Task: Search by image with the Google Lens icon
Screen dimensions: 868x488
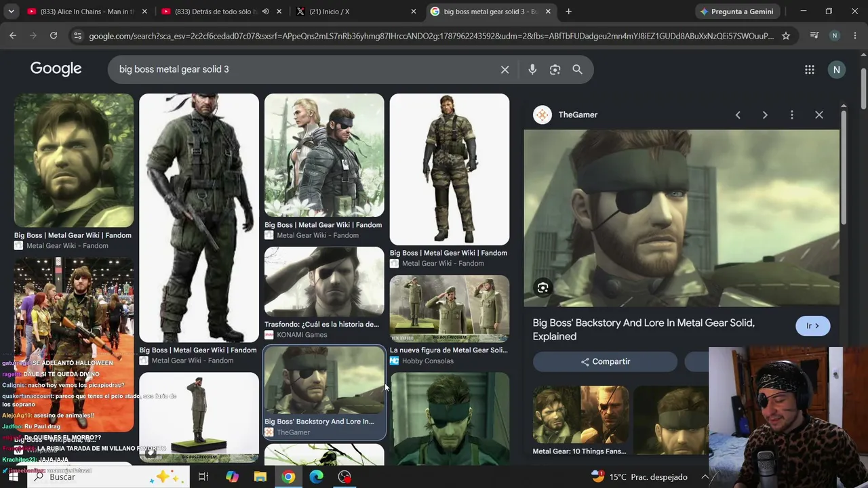Action: [555, 69]
